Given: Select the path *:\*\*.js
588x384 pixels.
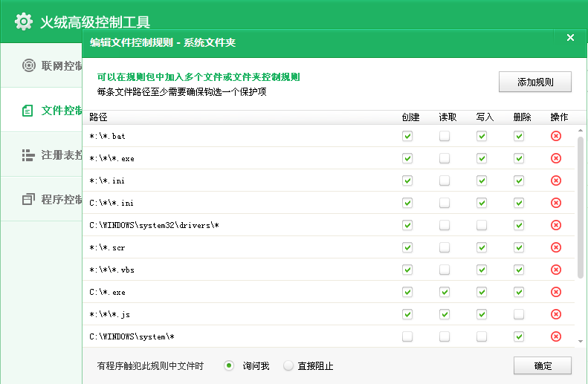Looking at the screenshot, I should (x=109, y=314).
